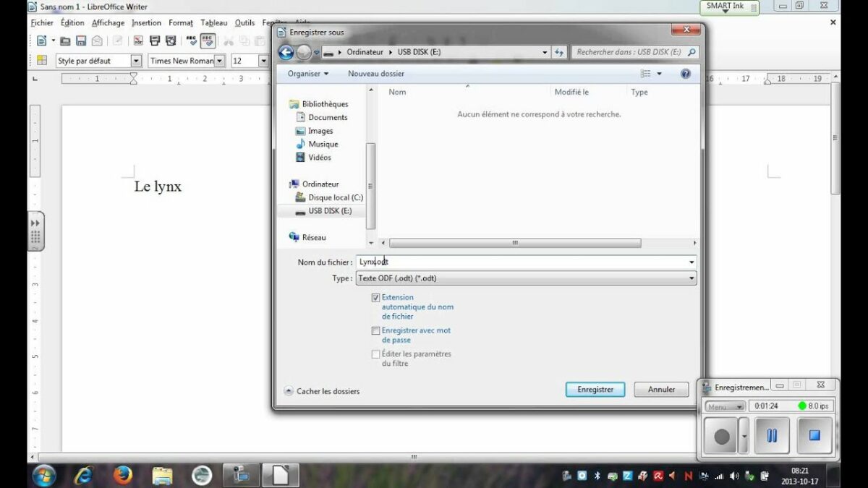Launch Firefox from the taskbar
This screenshot has height=488, width=868.
click(123, 475)
